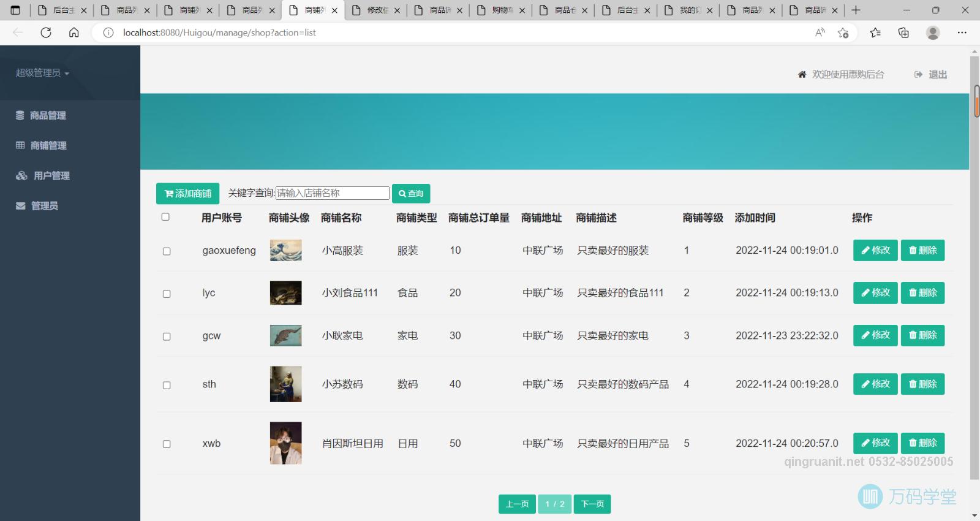The image size is (980, 521).
Task: Open 商铺管理 in the sidebar
Action: 41,145
